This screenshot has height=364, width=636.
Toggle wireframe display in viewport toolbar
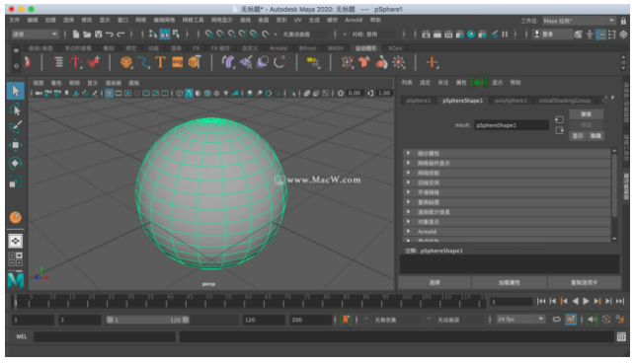click(180, 94)
